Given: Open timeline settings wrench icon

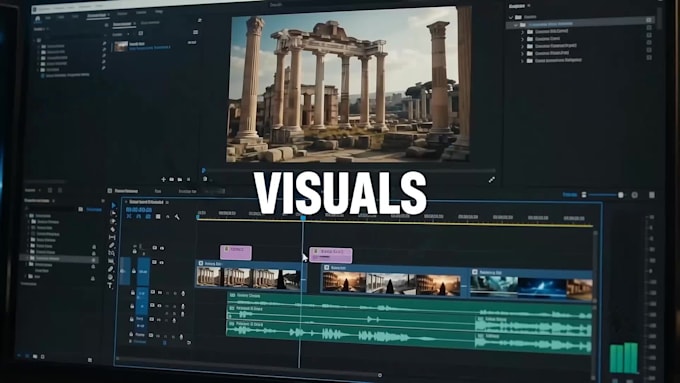Looking at the screenshot, I should (x=177, y=216).
